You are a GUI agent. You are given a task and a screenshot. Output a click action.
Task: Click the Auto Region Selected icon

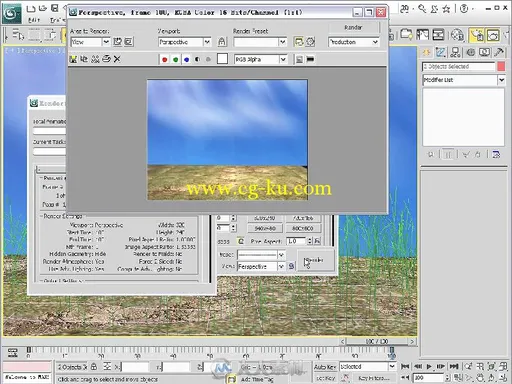[x=129, y=42]
